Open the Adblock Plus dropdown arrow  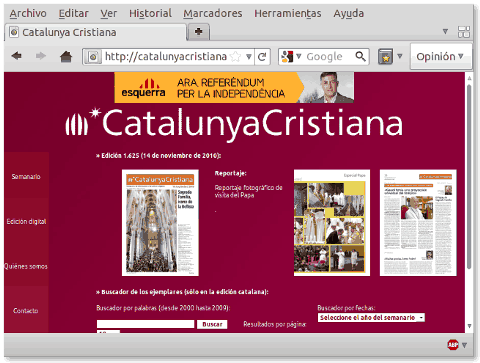tap(464, 345)
